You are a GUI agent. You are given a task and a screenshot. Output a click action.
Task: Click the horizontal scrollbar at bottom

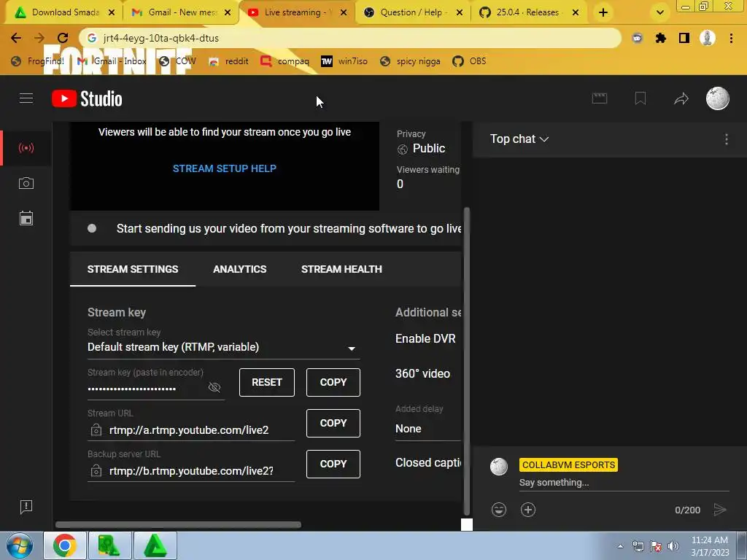coord(178,525)
